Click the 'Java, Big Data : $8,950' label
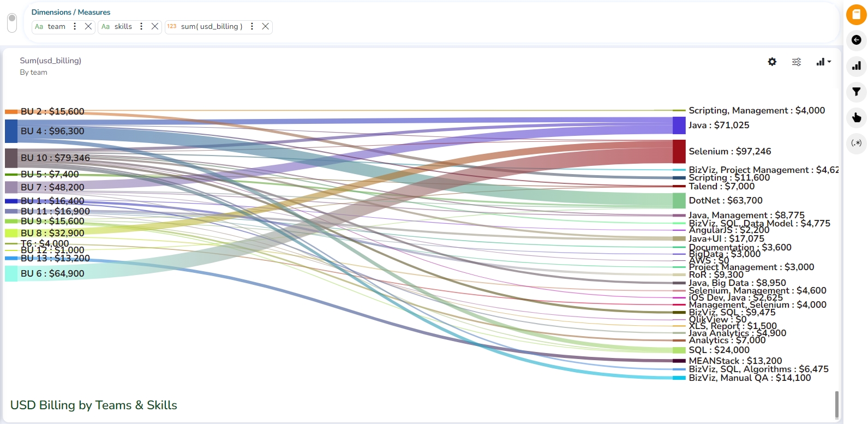This screenshot has height=424, width=868. click(x=737, y=283)
